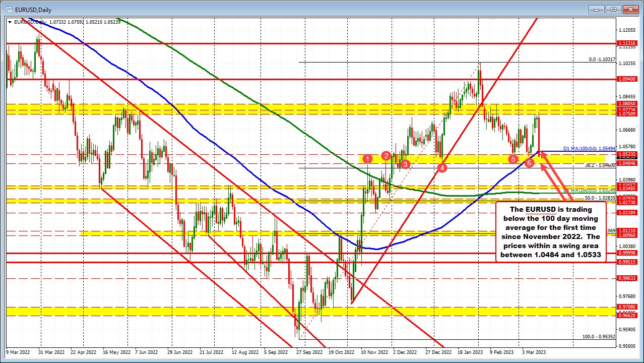
Task: Select circled marker 6 beside the red arrows
Action: click(x=530, y=162)
